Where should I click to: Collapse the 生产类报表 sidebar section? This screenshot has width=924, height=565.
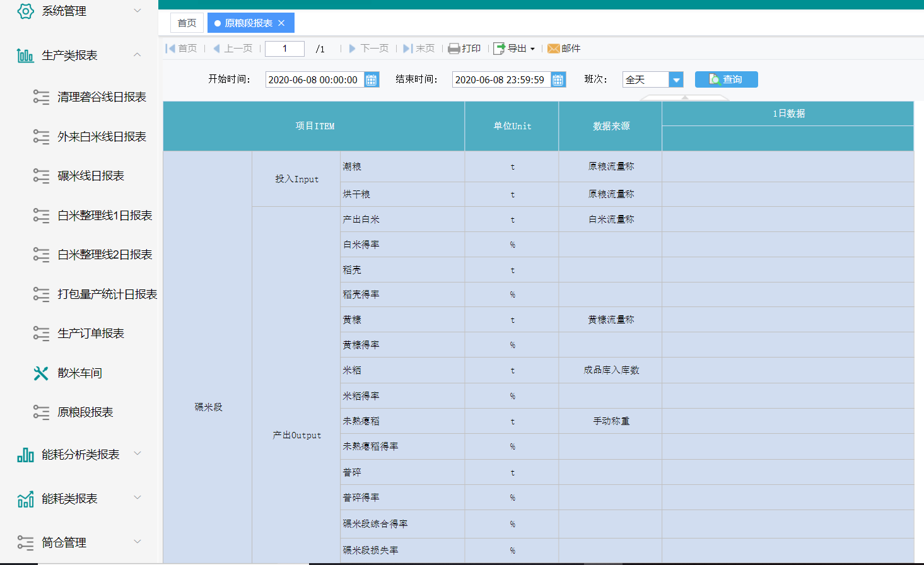(x=137, y=55)
